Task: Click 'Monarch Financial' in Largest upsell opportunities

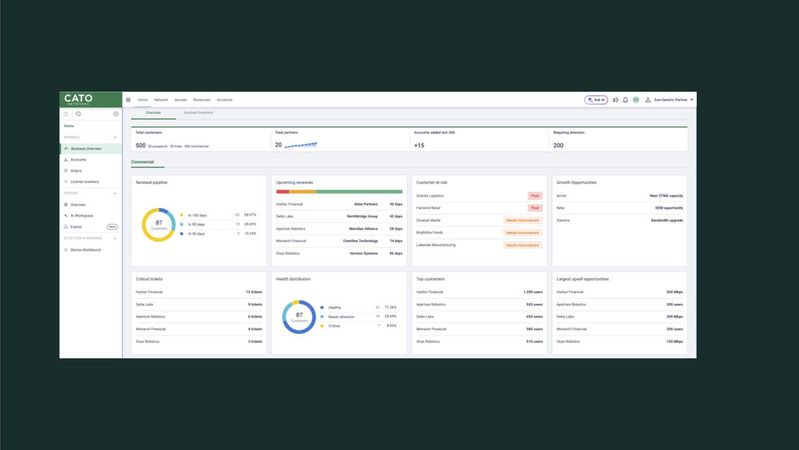Action: coord(572,329)
